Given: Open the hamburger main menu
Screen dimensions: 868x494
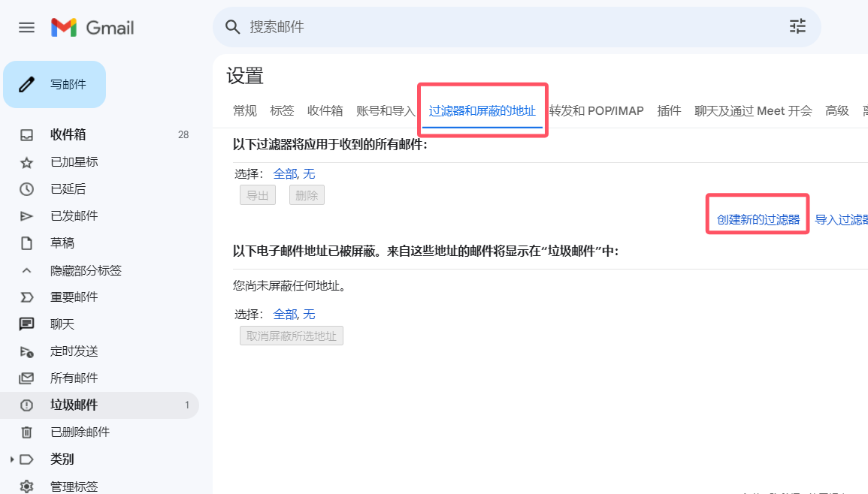Looking at the screenshot, I should [26, 27].
